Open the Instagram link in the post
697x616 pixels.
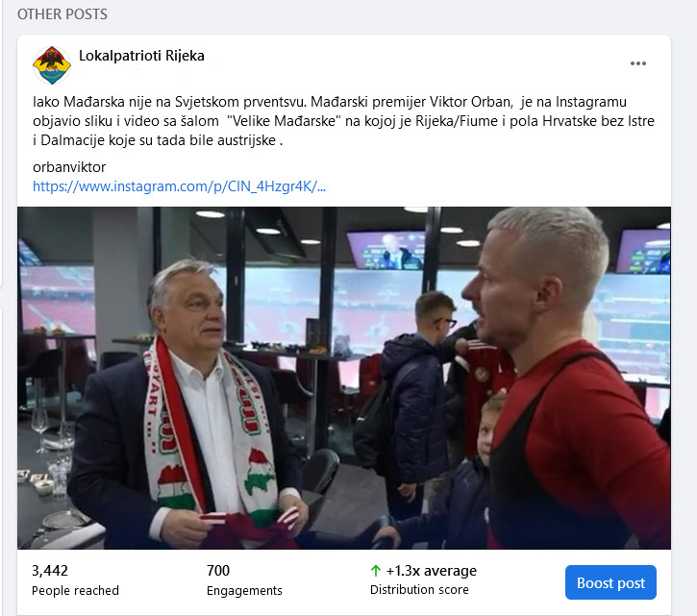click(179, 186)
